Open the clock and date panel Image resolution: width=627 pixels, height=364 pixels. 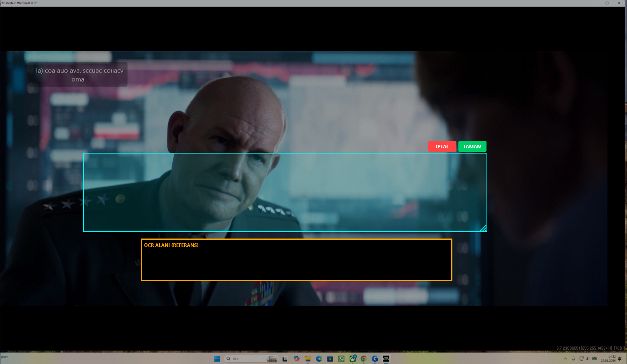pyautogui.click(x=608, y=358)
